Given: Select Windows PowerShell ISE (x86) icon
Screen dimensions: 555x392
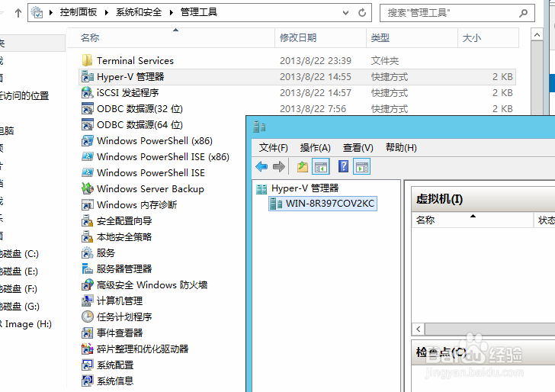Looking at the screenshot, I should [87, 156].
